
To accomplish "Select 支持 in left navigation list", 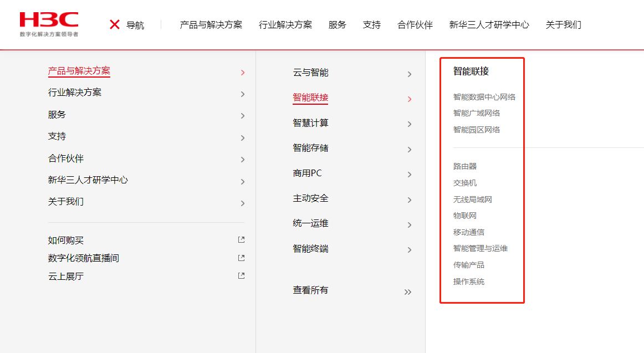I will click(x=57, y=136).
